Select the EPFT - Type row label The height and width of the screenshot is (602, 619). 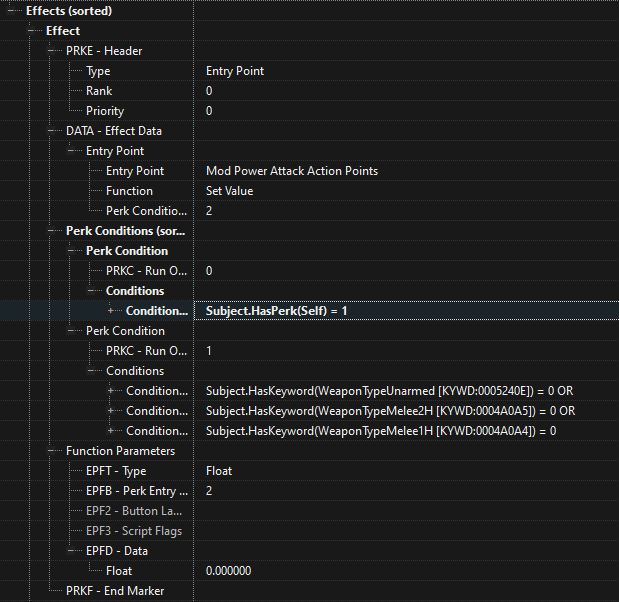116,471
